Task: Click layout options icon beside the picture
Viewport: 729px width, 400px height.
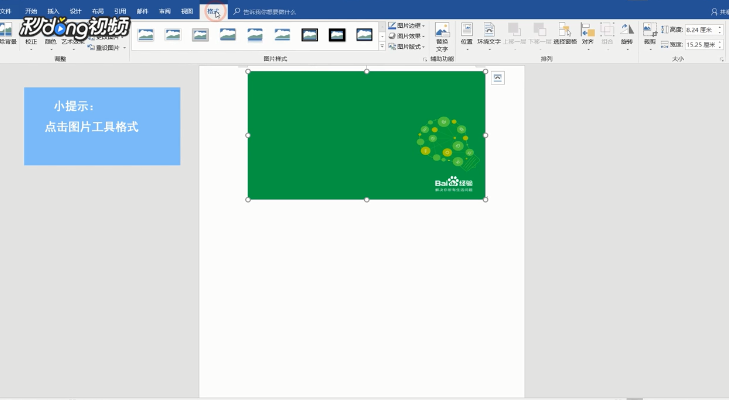Action: (x=497, y=78)
